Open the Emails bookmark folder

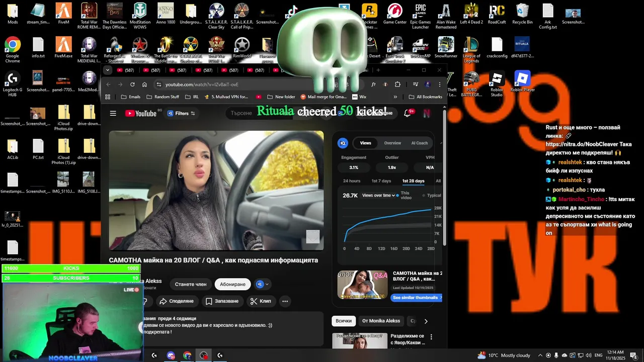130,97
